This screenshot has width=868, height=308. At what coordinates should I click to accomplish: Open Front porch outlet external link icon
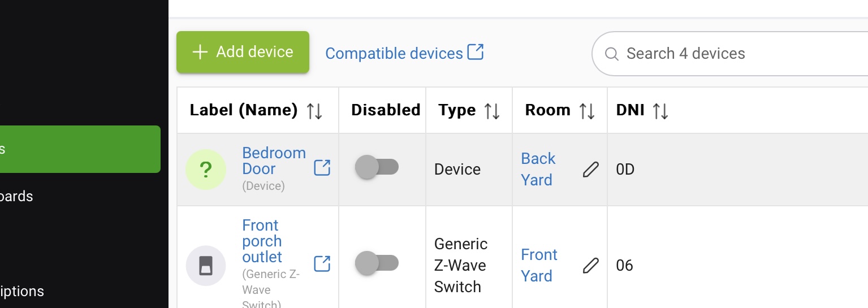[x=322, y=263]
